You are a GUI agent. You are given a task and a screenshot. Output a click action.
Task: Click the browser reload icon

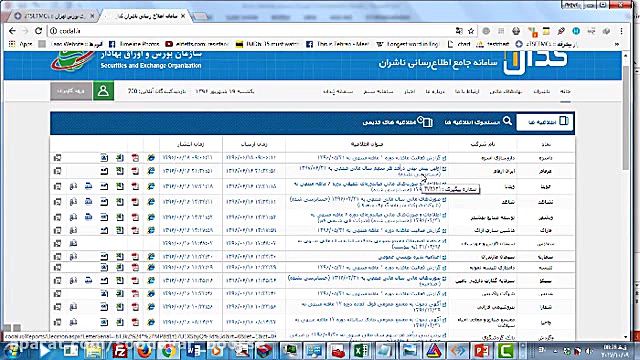[38, 31]
